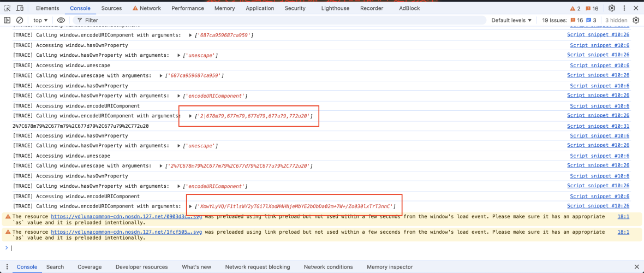The width and height of the screenshot is (644, 273).
Task: Open the Network request blocking drawer tab
Action: pyautogui.click(x=257, y=267)
